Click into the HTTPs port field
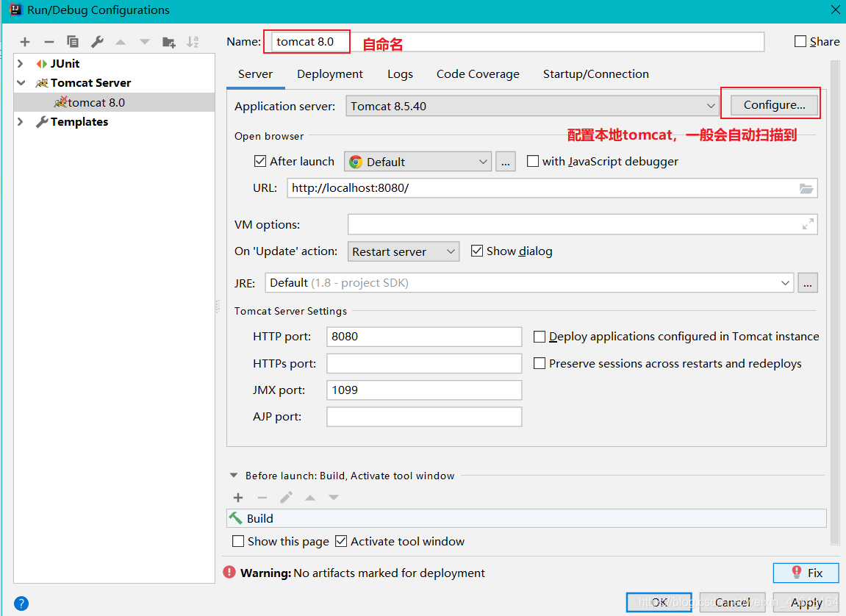Screen dimensions: 846x616 click(424, 364)
